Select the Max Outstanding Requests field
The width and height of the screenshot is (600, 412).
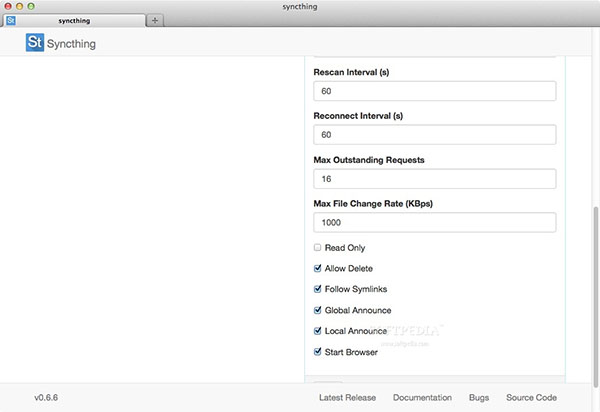point(434,179)
